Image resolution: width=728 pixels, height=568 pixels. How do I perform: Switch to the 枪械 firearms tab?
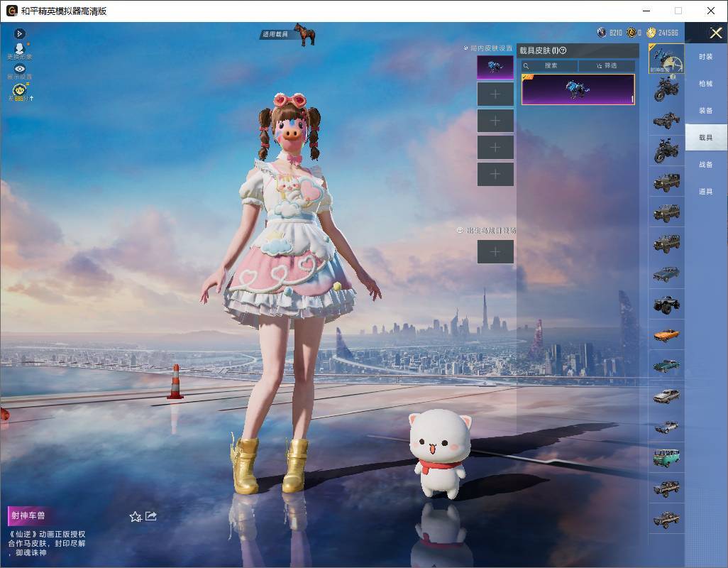(706, 84)
